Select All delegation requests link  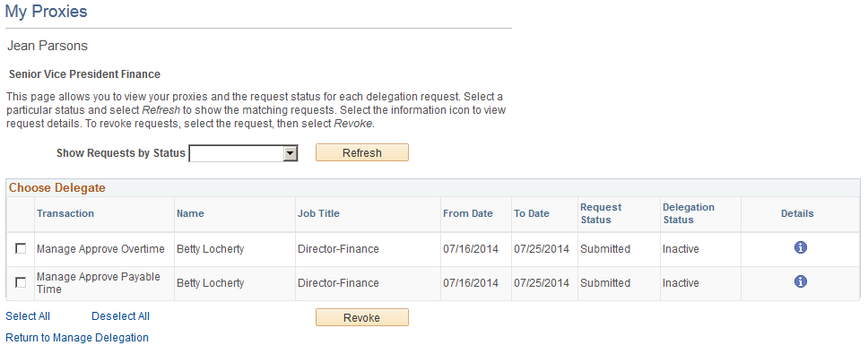tap(28, 316)
